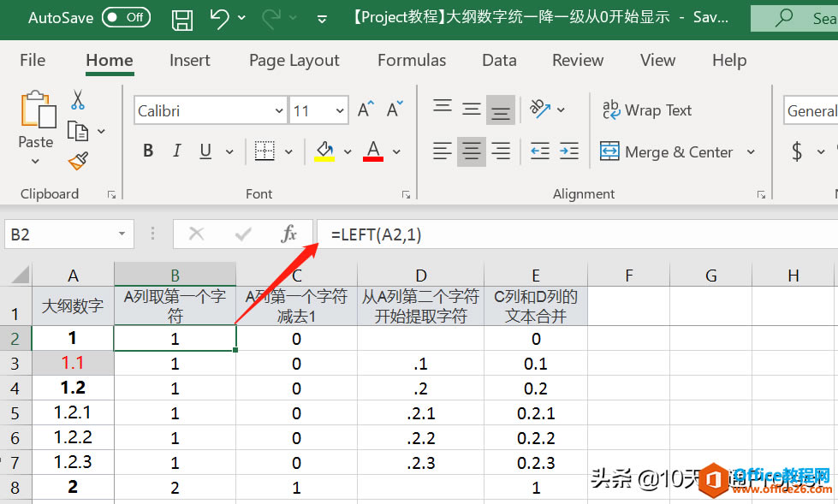The image size is (838, 504).
Task: Toggle Italic formatting
Action: pyautogui.click(x=176, y=151)
